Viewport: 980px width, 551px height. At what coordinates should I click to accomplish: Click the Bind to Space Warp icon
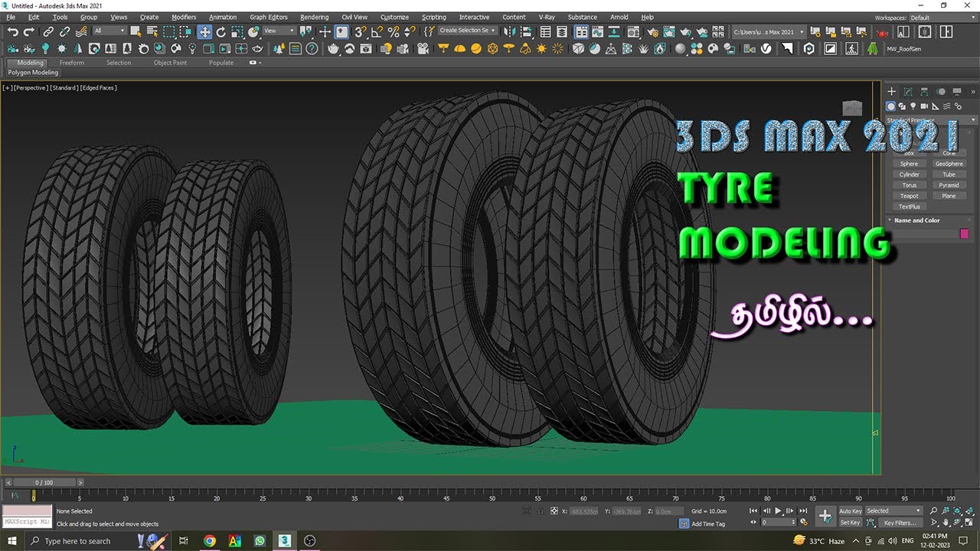pyautogui.click(x=81, y=31)
